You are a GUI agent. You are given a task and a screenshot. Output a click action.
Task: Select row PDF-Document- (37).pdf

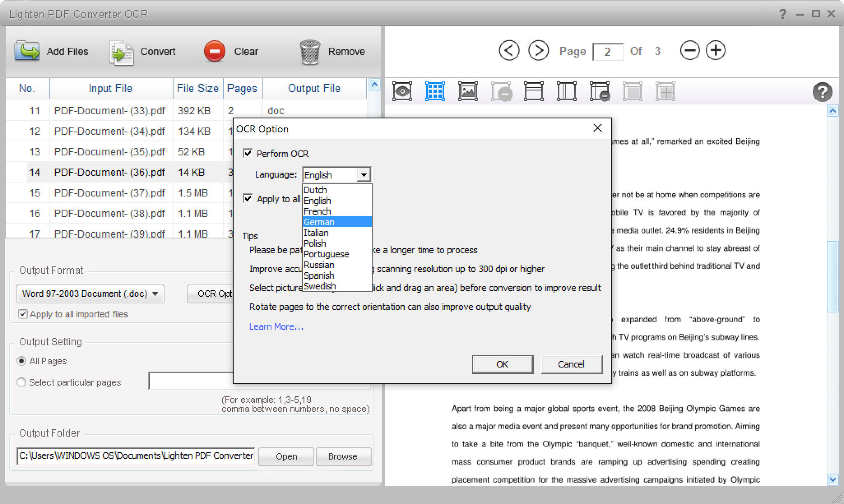tap(119, 193)
